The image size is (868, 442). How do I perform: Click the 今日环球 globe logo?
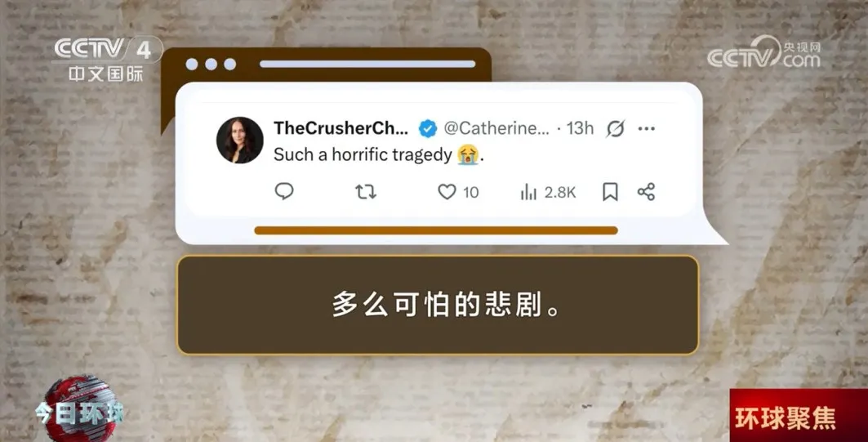pos(80,409)
